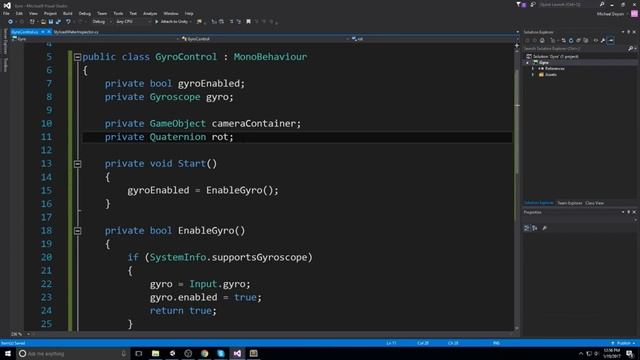The height and width of the screenshot is (360, 640).
Task: Toggle the Preview Selected Items icon
Action: tap(610, 40)
